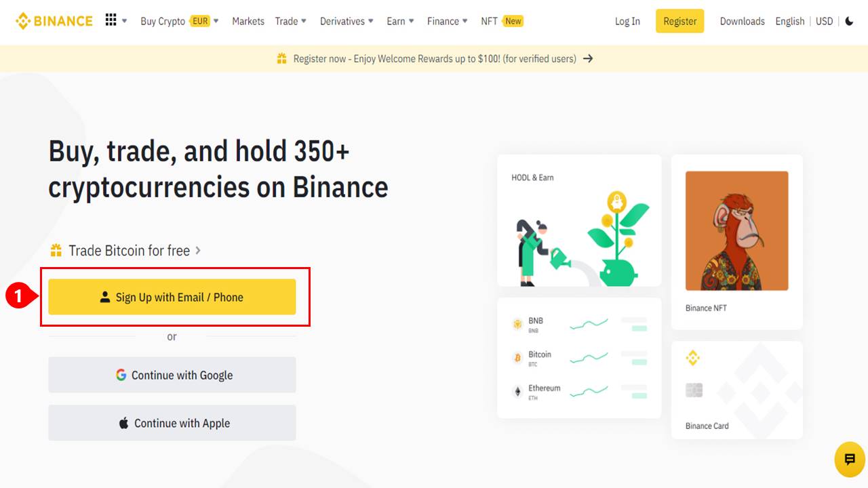Click the BNB row name
868x488 pixels.
[536, 321]
